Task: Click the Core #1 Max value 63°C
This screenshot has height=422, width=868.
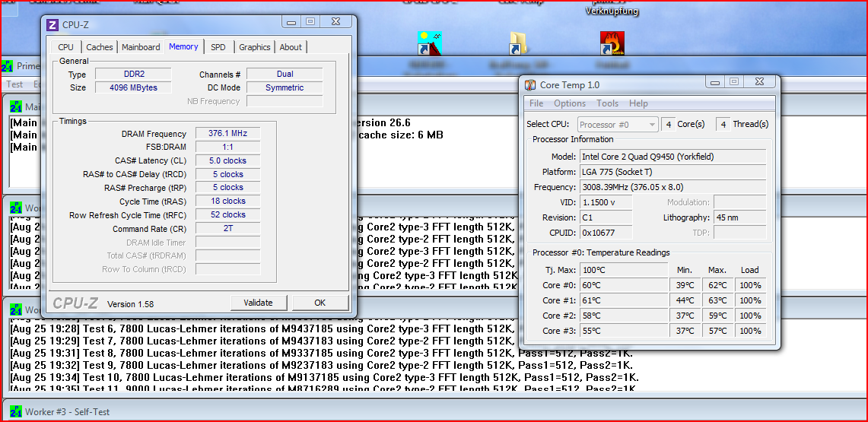Action: 717,300
